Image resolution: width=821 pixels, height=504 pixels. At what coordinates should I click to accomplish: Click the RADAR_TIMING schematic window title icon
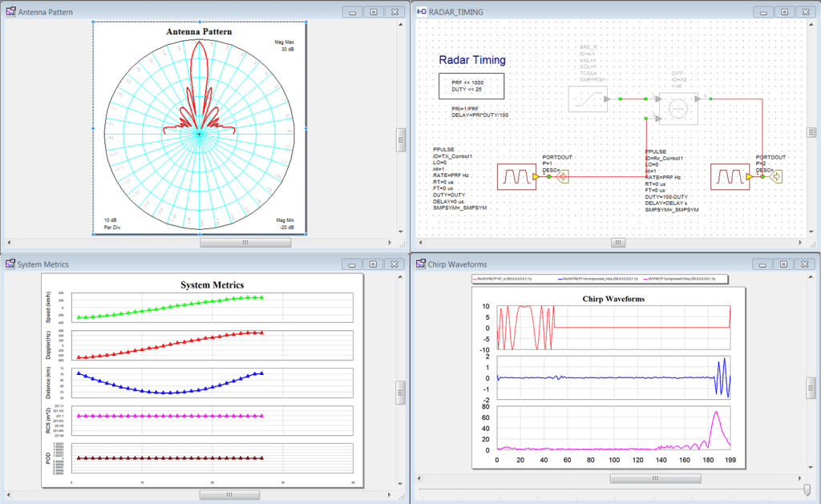(422, 11)
